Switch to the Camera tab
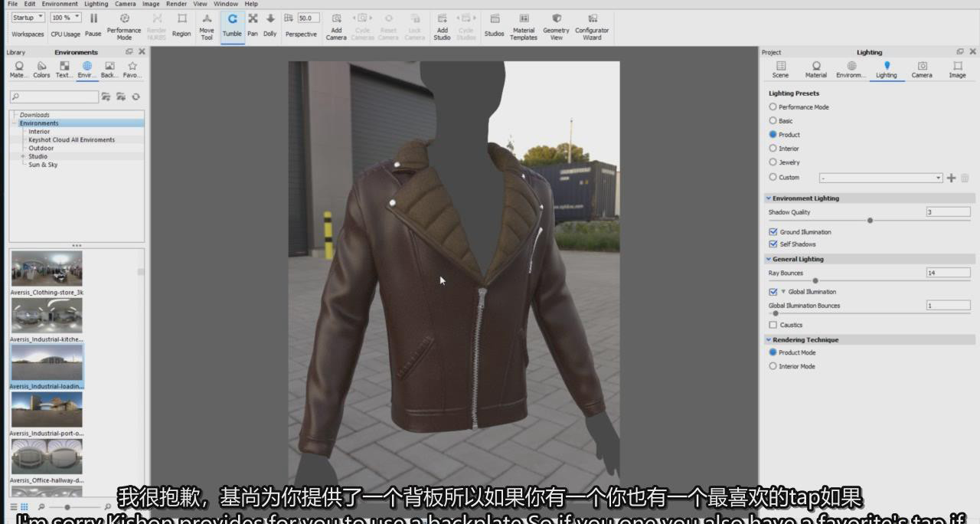 pyautogui.click(x=922, y=70)
